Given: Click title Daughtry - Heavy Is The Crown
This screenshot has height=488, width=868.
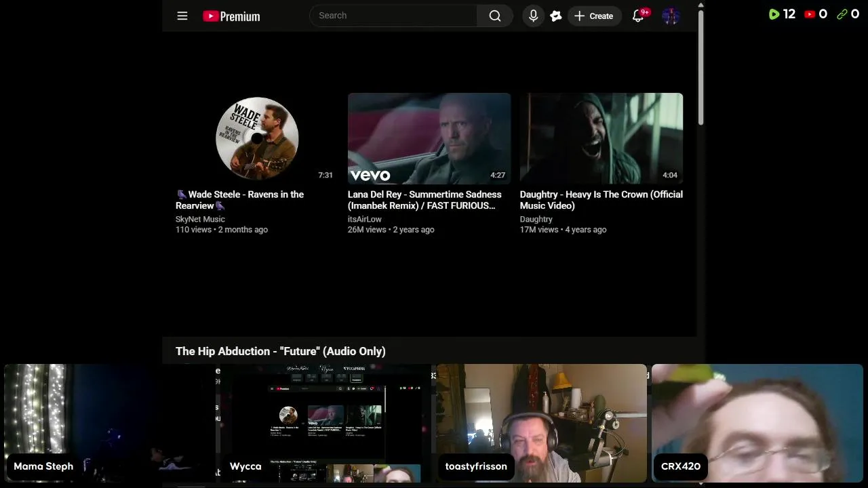Looking at the screenshot, I should [601, 200].
